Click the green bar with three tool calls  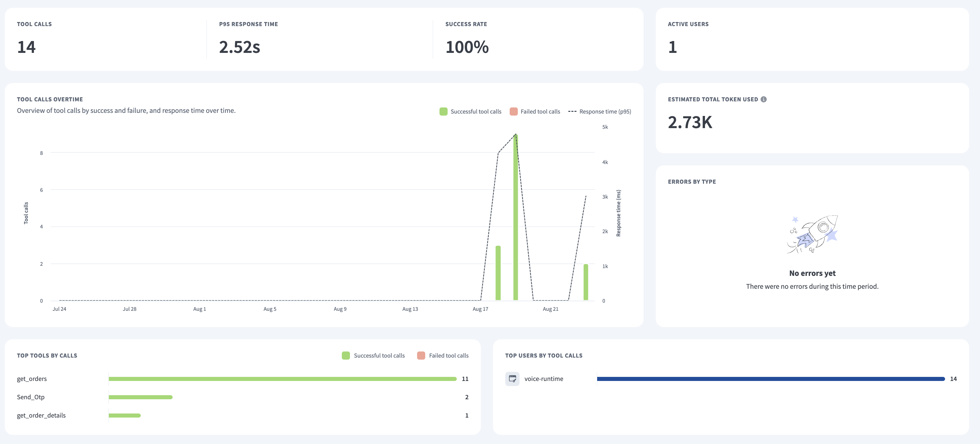point(498,273)
